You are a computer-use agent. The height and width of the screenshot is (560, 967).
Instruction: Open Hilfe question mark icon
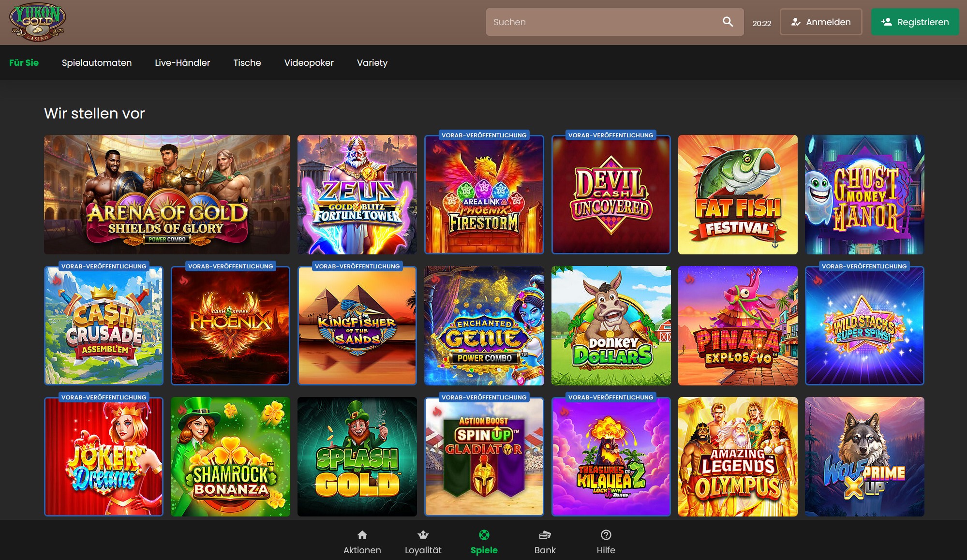[x=606, y=535]
